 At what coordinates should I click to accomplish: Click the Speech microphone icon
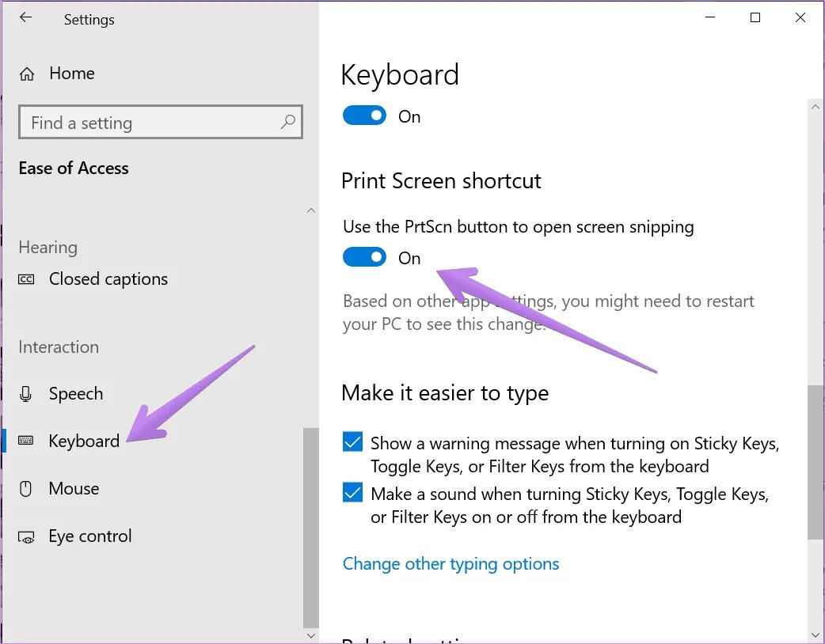tap(27, 394)
